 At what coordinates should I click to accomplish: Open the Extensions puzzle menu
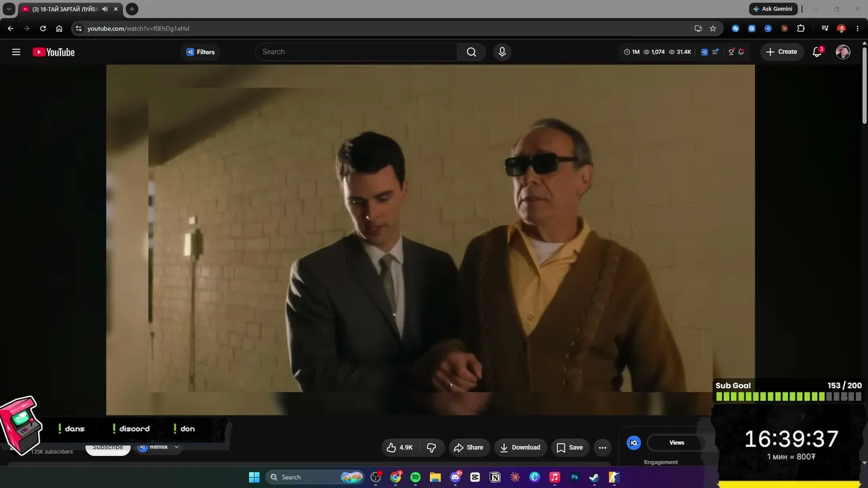coord(801,28)
